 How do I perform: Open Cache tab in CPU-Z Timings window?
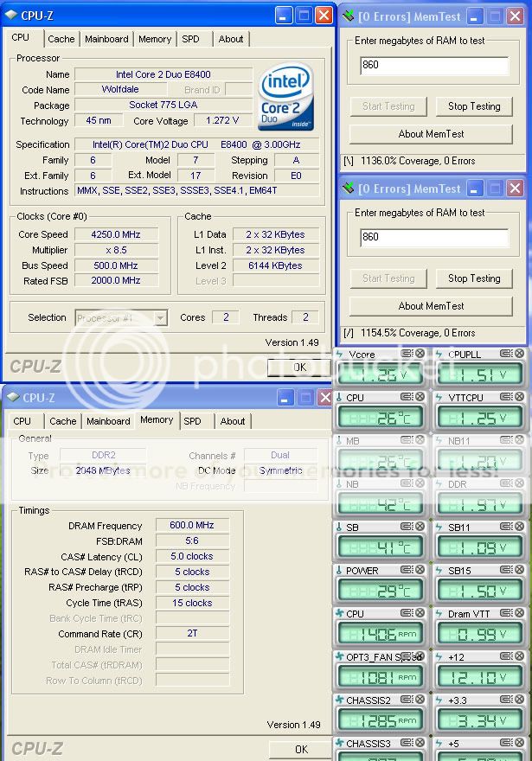[63, 421]
